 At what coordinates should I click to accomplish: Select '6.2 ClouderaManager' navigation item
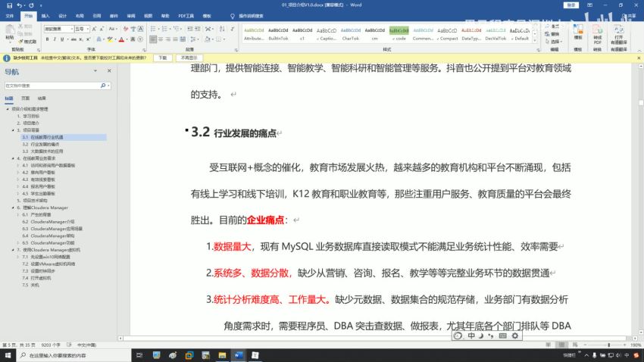(48, 222)
